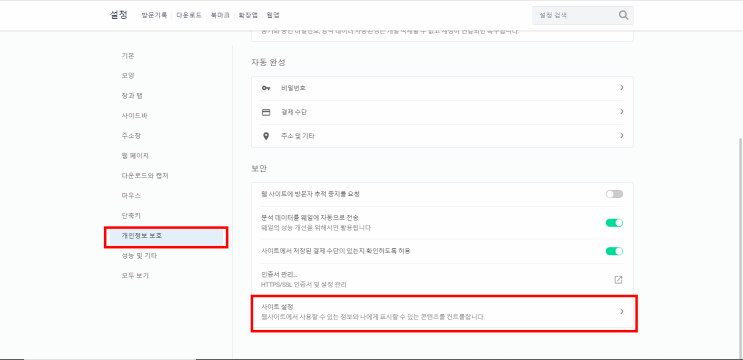Image resolution: width=743 pixels, height=360 pixels.
Task: Toggle allowing sites to check saved payment methods
Action: click(614, 251)
